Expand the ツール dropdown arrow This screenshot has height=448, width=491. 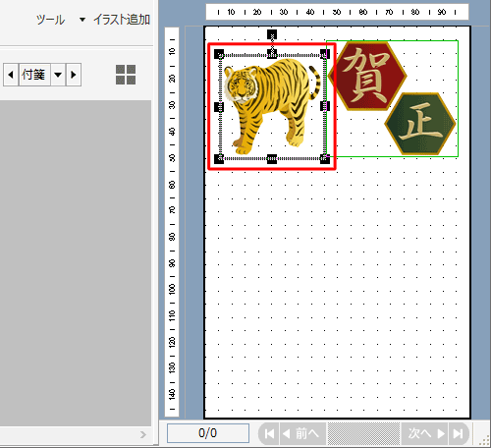[82, 20]
